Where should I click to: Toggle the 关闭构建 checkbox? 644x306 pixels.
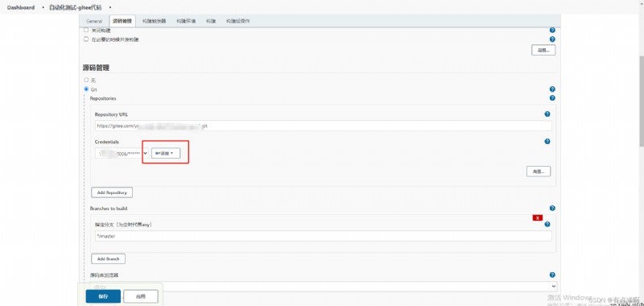86,30
